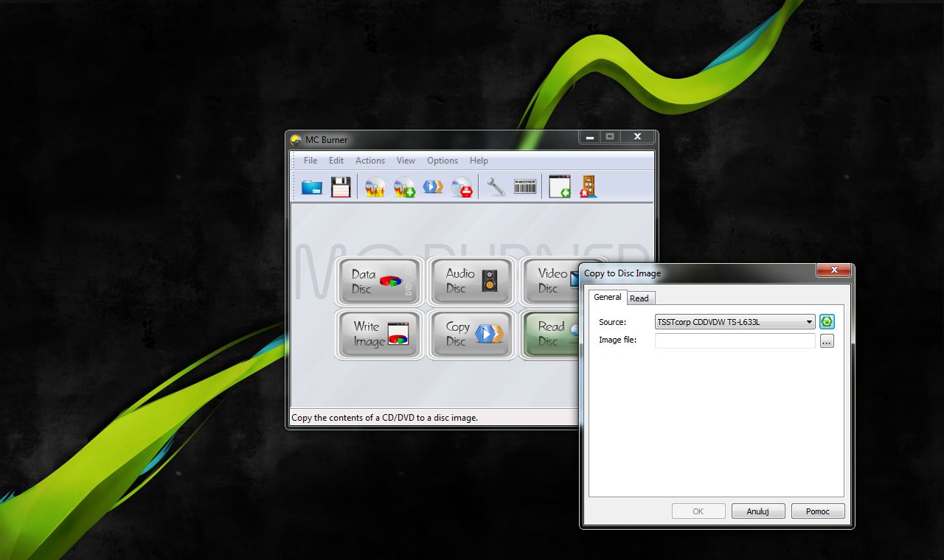Click the MC Burner title bar icon
Screen dimensions: 944x560
click(x=296, y=140)
